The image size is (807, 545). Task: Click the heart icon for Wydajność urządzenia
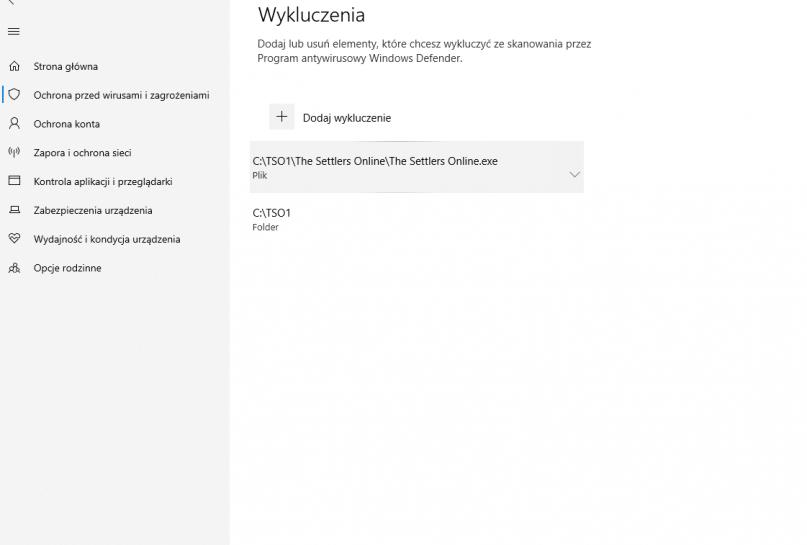coord(14,239)
